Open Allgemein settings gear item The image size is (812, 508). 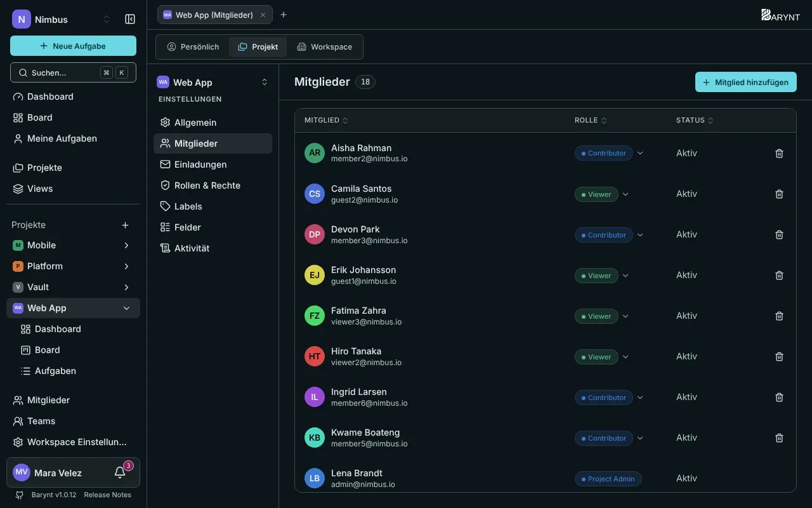pos(213,122)
